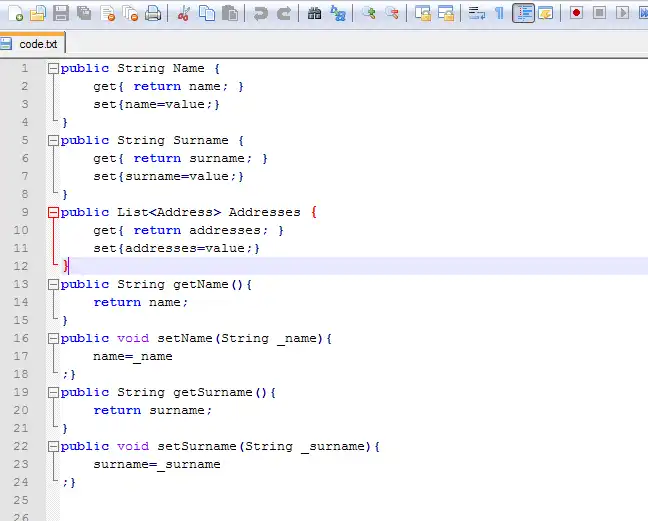Click ";}" on line 18
The width and height of the screenshot is (648, 521).
pos(69,374)
